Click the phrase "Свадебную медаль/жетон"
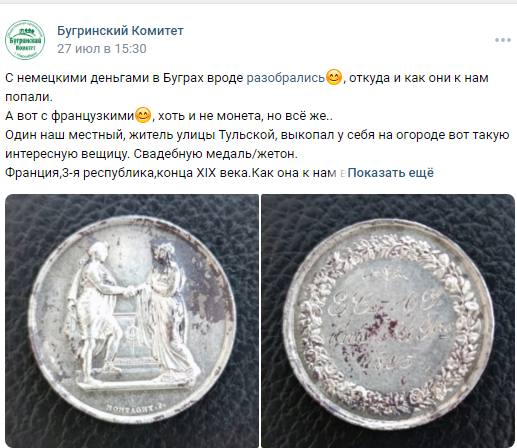The image size is (517, 448). pos(215,154)
